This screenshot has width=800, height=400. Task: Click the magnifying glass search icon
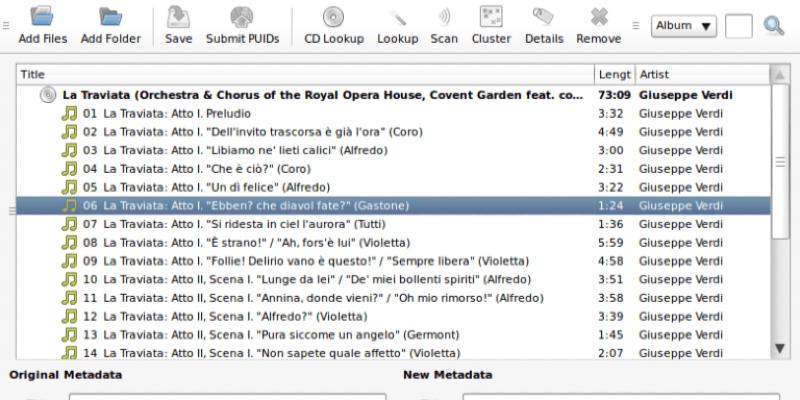tap(773, 26)
